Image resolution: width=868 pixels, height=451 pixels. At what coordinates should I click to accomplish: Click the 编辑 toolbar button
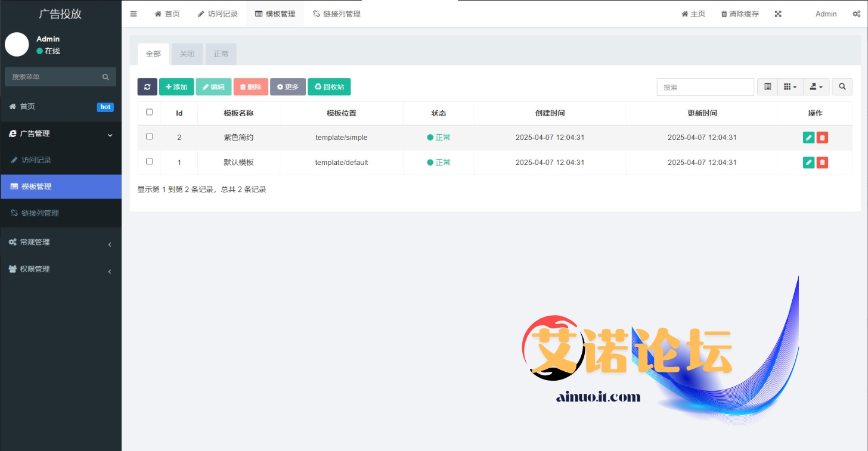tap(213, 87)
